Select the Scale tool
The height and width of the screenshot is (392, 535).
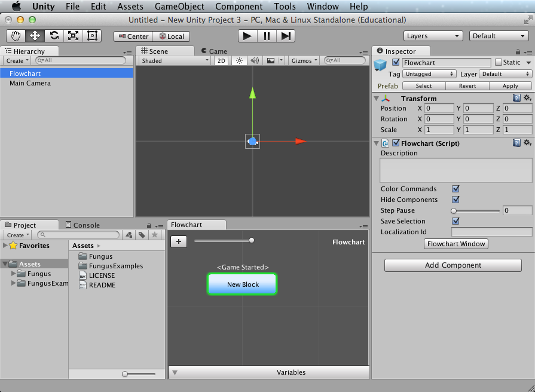tap(73, 36)
